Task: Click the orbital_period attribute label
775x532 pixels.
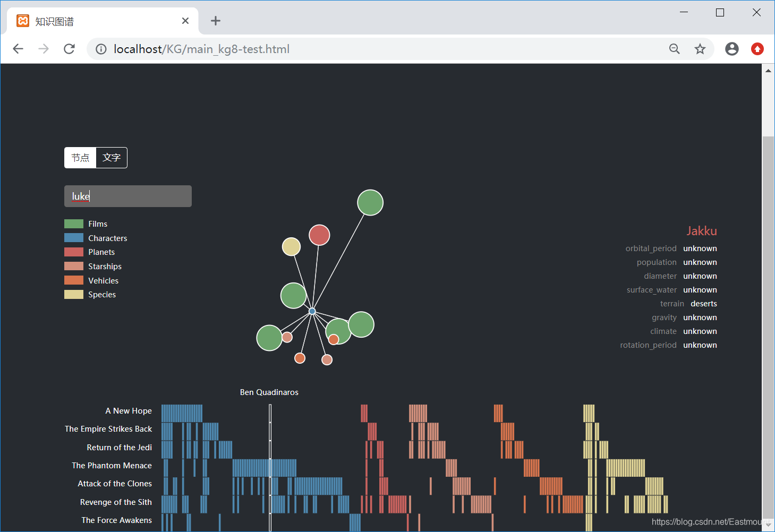Action: pyautogui.click(x=651, y=248)
